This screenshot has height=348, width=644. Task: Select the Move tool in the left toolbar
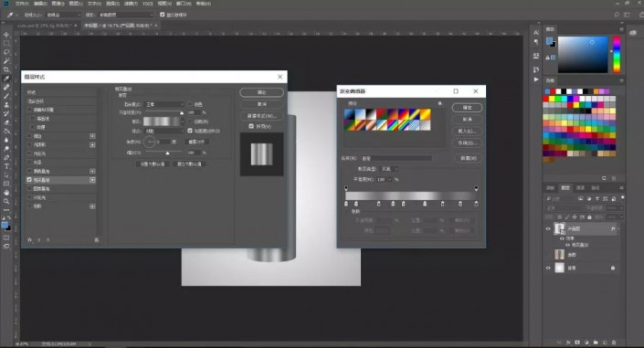[6, 35]
